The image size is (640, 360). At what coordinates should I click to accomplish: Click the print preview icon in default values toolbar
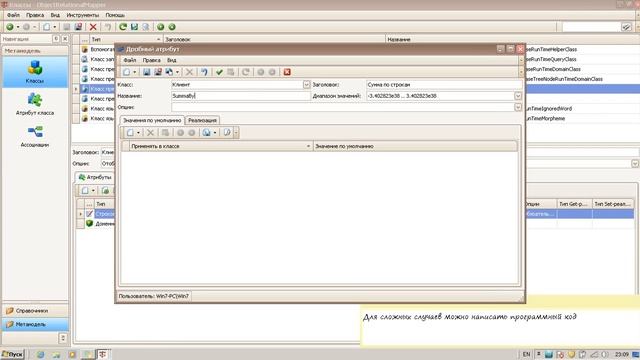[x=227, y=133]
